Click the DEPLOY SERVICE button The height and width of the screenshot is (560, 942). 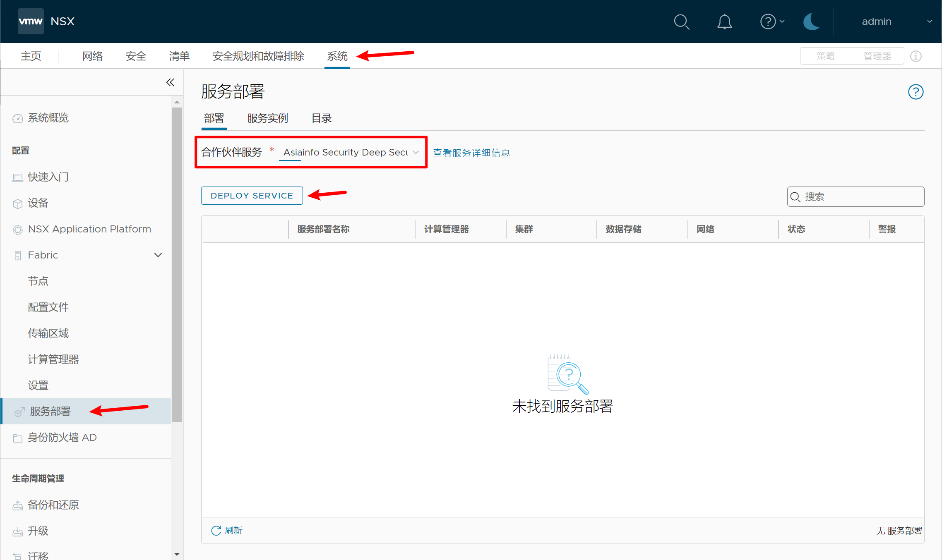pos(252,196)
